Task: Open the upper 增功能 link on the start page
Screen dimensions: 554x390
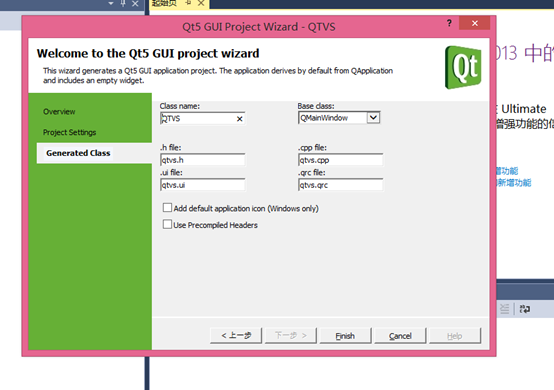Action: click(x=507, y=171)
